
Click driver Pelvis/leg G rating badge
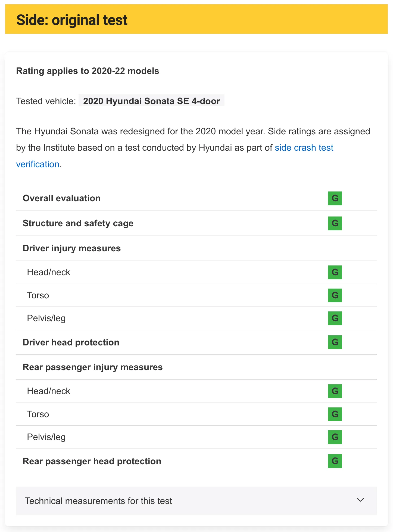pyautogui.click(x=335, y=318)
